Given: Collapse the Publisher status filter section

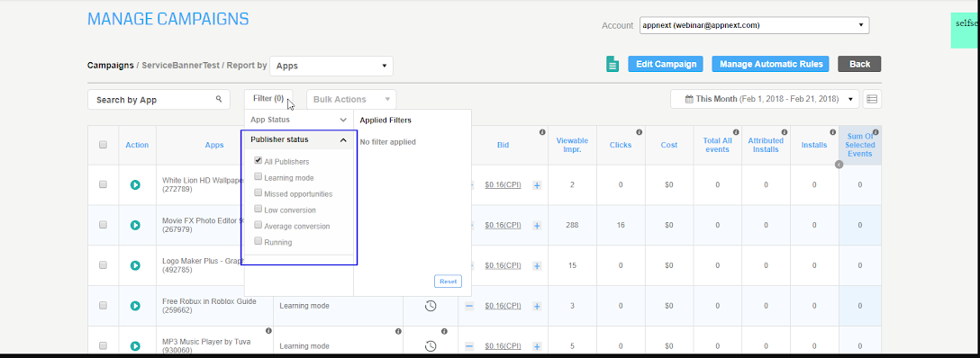Looking at the screenshot, I should point(299,139).
